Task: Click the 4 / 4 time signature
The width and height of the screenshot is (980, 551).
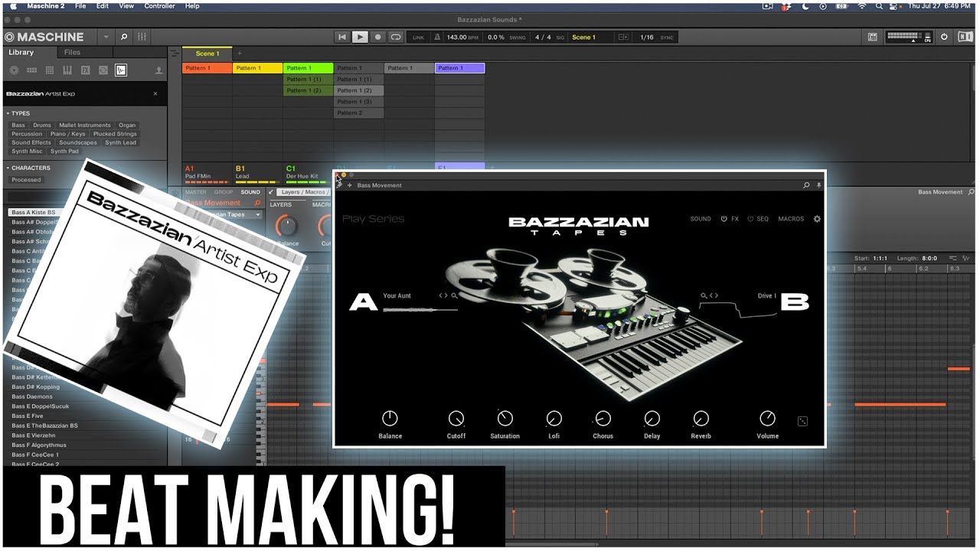Action: [x=543, y=37]
